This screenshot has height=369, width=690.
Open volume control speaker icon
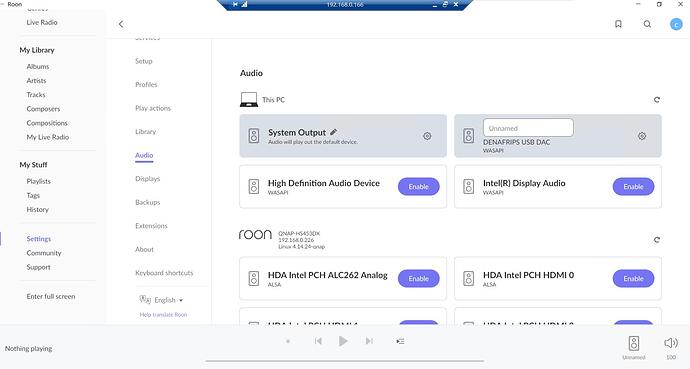tap(671, 343)
